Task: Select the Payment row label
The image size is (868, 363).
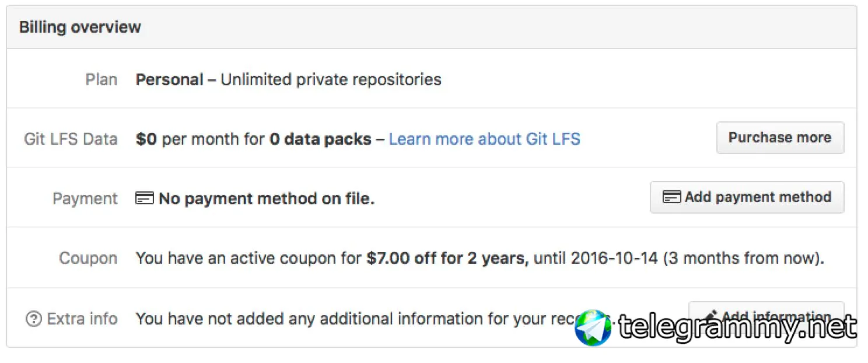Action: [x=85, y=198]
